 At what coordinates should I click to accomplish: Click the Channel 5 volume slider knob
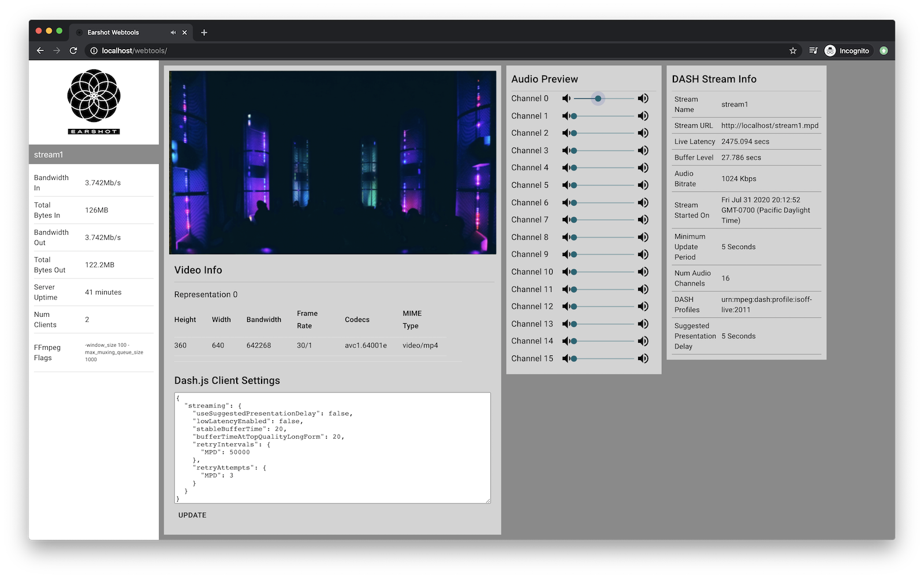(x=573, y=186)
